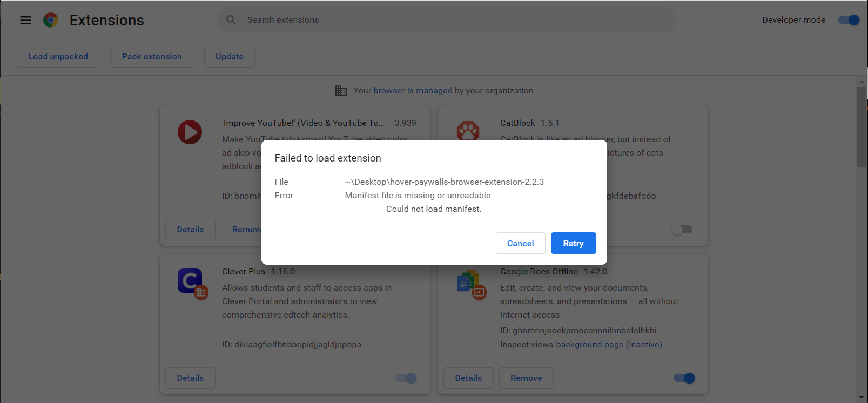Open Details for Clever Plus
The image size is (868, 403).
click(x=190, y=378)
